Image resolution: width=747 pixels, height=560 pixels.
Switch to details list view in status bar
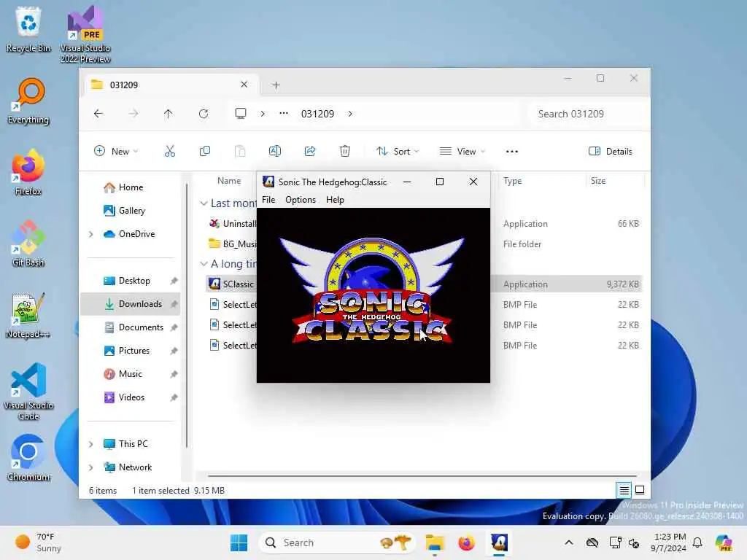pos(624,490)
